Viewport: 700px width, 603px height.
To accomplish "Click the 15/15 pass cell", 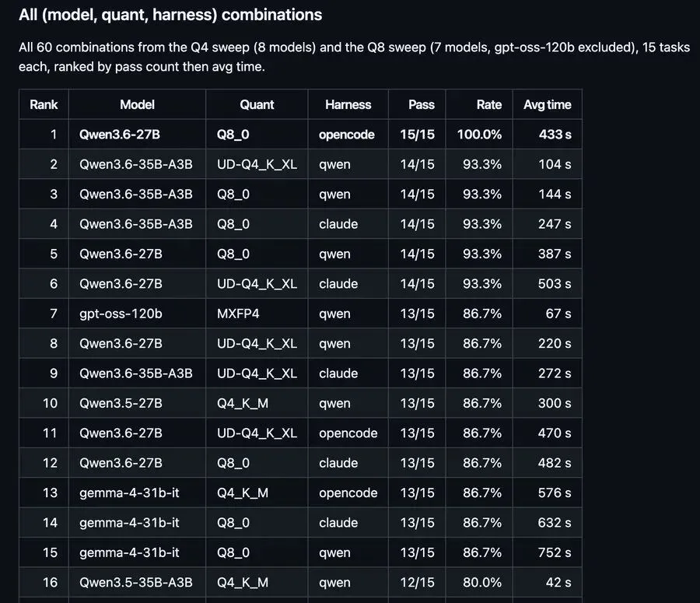I will pyautogui.click(x=417, y=135).
